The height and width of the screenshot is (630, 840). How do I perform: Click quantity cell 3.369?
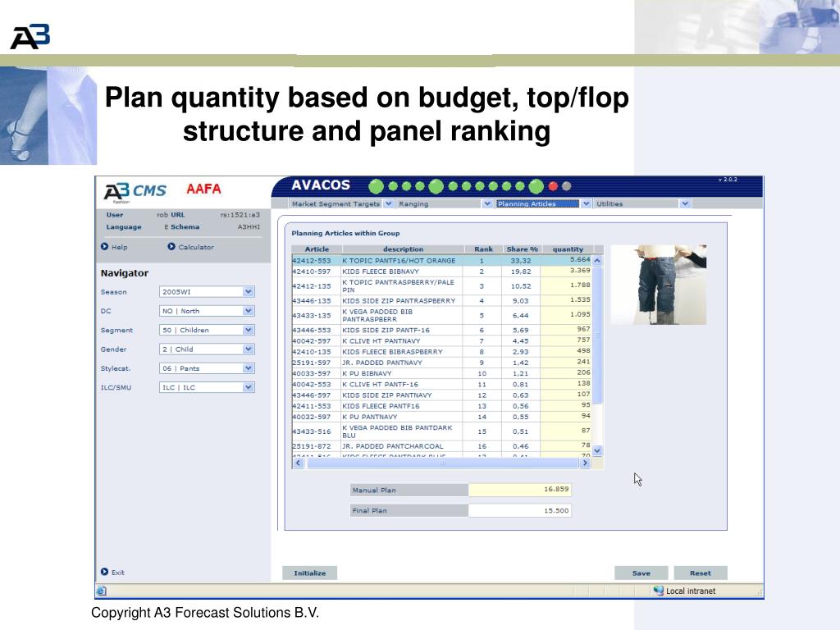[566, 272]
